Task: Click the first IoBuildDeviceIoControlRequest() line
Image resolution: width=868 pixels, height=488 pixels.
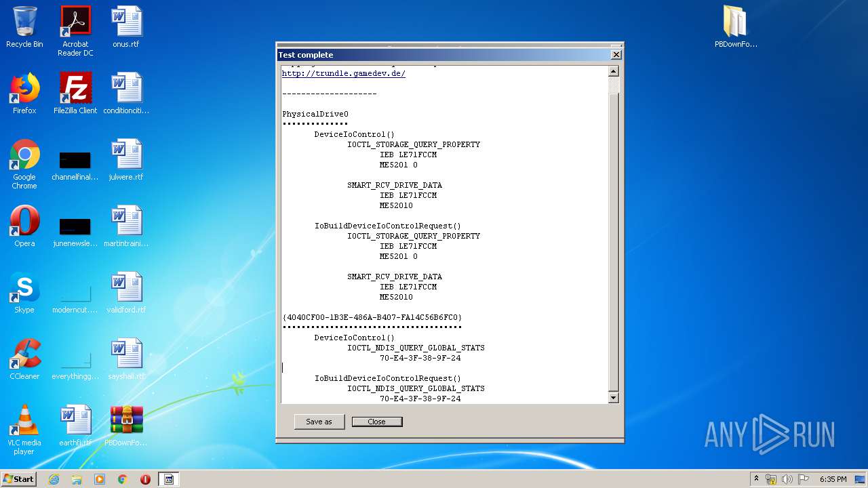Action: point(388,226)
